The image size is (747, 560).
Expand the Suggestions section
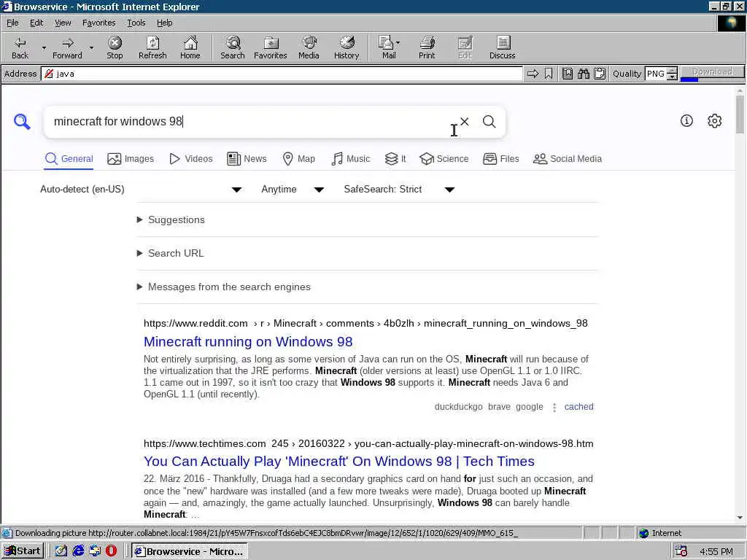coord(171,219)
